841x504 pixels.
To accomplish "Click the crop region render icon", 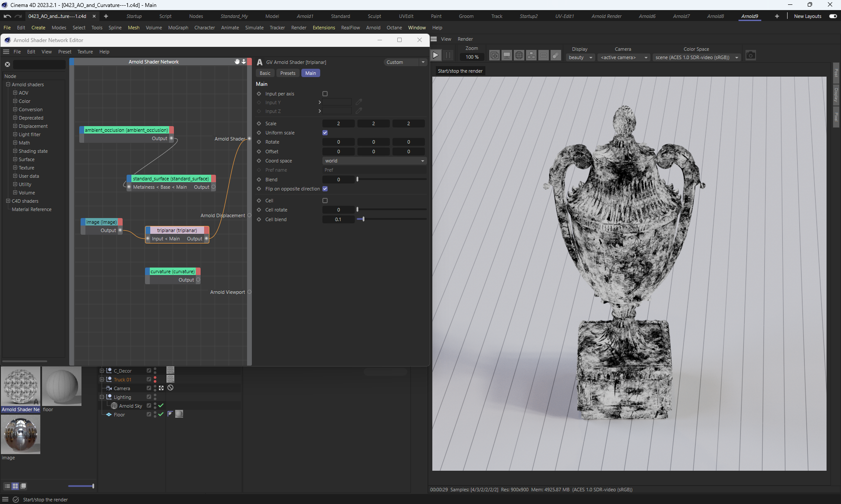I will tap(543, 56).
